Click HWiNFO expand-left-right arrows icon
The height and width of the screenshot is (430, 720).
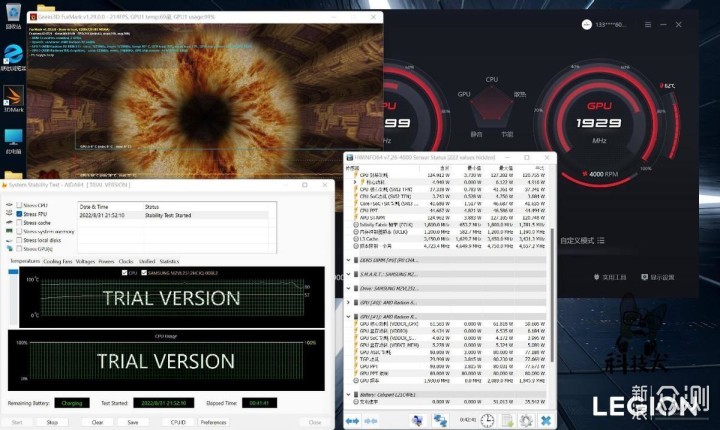point(352,421)
